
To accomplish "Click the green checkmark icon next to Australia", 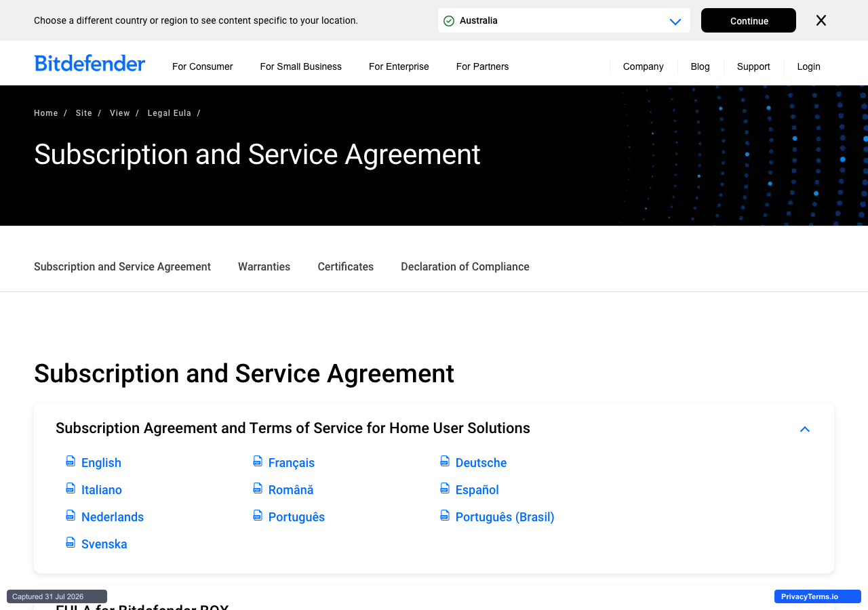I will pos(449,21).
